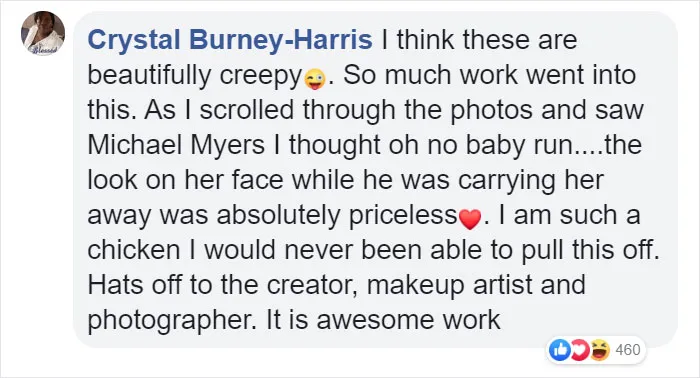This screenshot has height=378, width=700.
Task: Click the phrase Hats off
Action: [x=135, y=285]
